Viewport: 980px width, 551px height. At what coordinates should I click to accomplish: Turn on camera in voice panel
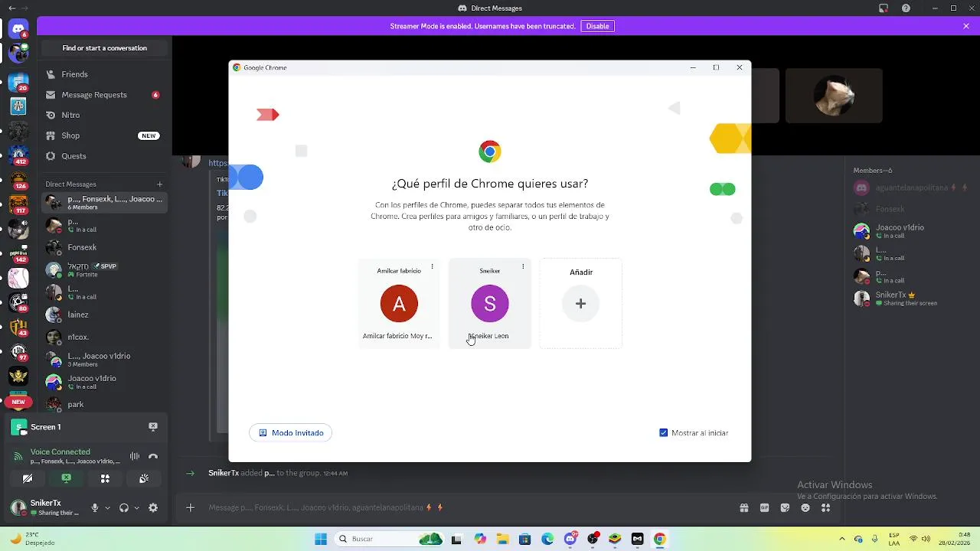(28, 478)
